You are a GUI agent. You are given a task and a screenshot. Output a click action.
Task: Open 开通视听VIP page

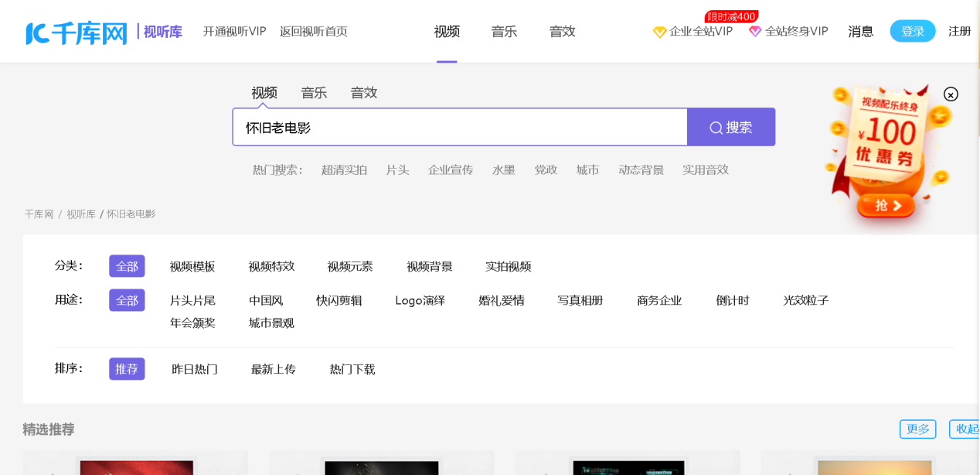(234, 32)
